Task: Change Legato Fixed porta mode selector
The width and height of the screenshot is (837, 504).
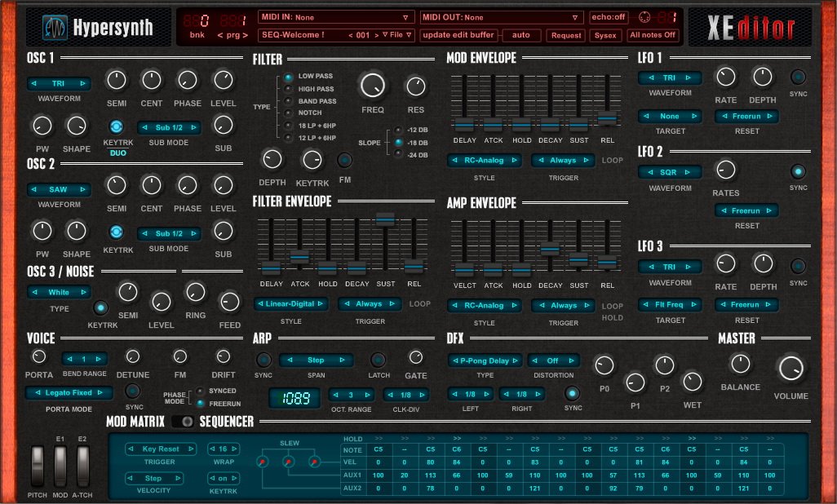Action: [69, 392]
